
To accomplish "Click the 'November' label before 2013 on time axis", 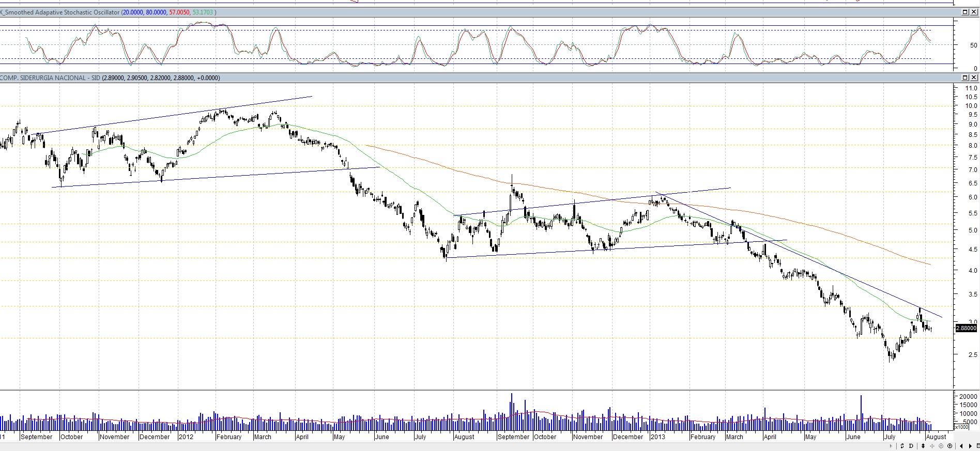I will click(x=588, y=437).
